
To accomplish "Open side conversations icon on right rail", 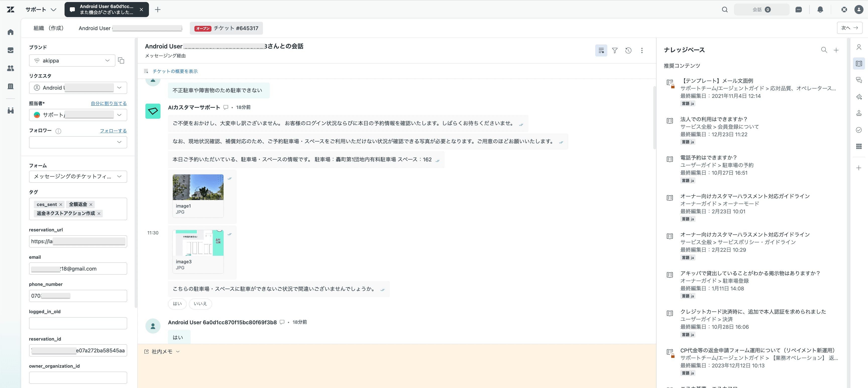I will 858,80.
